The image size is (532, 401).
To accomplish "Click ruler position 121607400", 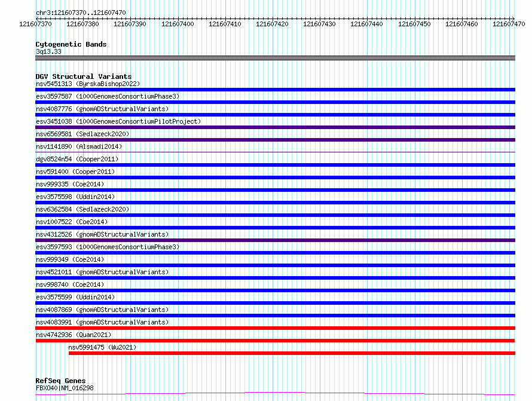I will tap(178, 24).
